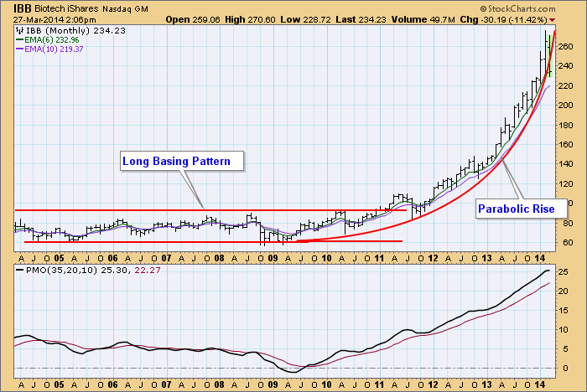Click the bar icon beside IBB (Monthly) legend
The image size is (587, 392).
pos(20,29)
